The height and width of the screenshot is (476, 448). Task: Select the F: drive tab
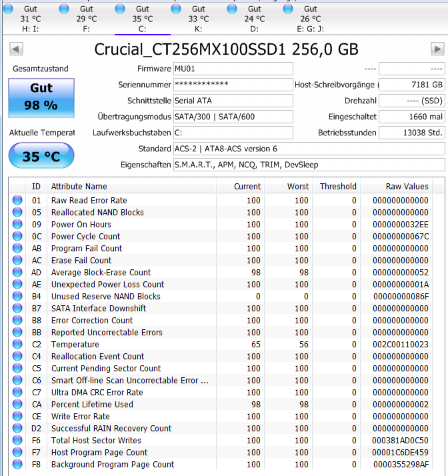(87, 19)
